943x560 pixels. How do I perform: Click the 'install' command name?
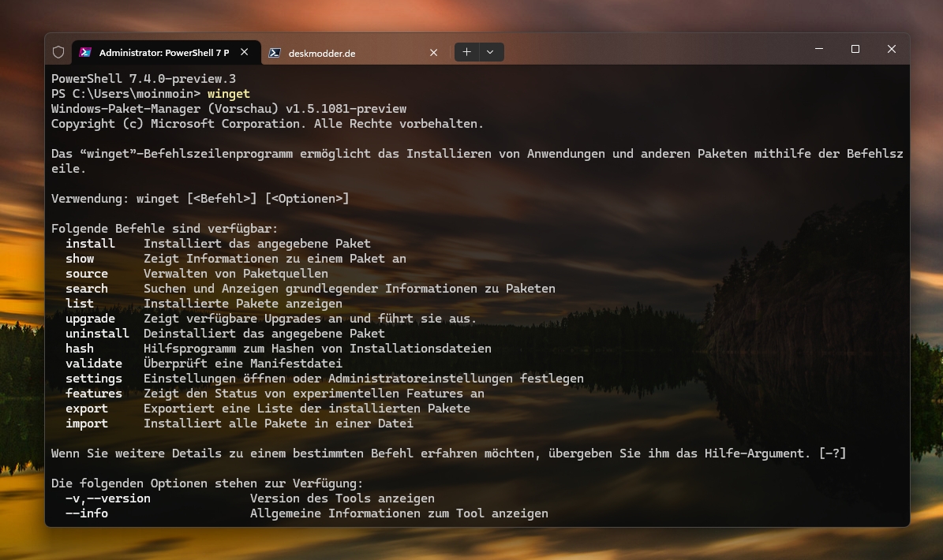coord(90,244)
